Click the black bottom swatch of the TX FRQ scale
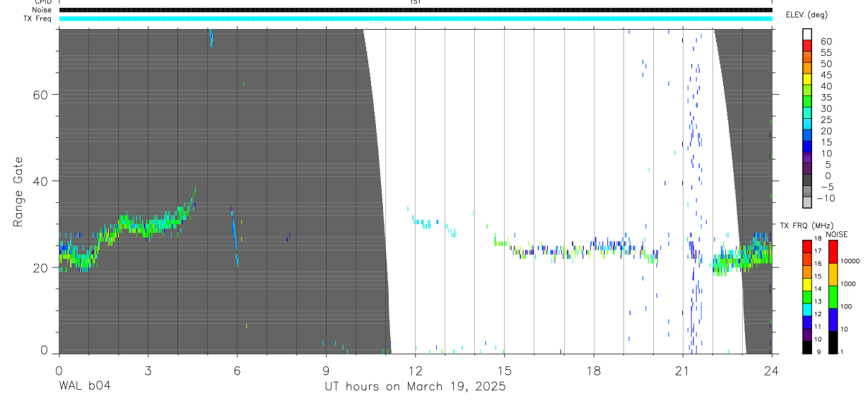The height and width of the screenshot is (401, 868). pos(807,347)
